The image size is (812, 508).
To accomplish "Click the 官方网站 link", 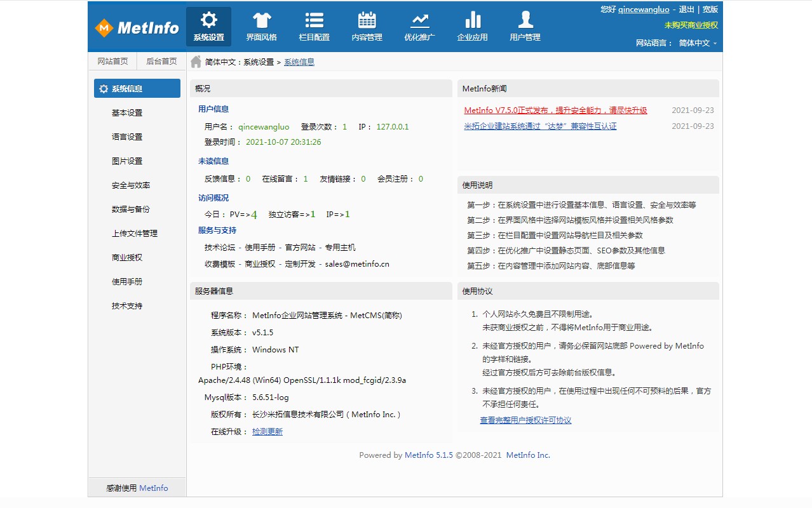I will (x=301, y=248).
